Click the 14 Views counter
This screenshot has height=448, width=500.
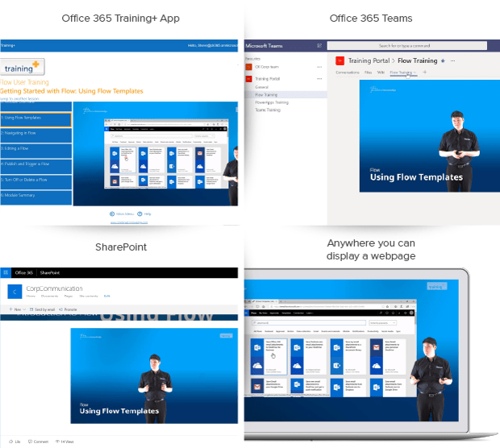tap(65, 442)
